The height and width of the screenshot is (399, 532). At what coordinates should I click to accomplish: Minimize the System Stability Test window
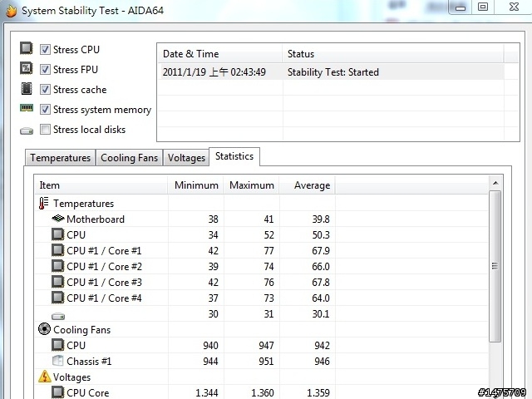(x=460, y=7)
